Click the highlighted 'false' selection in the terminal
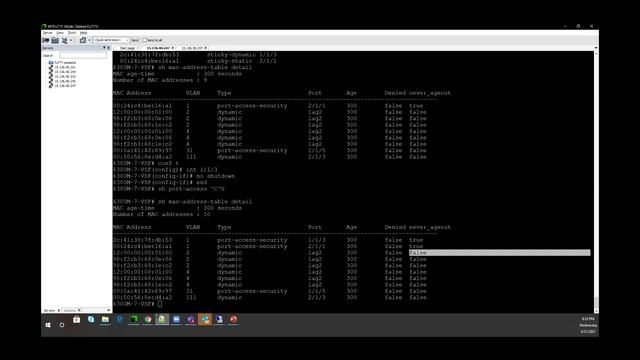Image resolution: width=640 pixels, height=360 pixels. click(500, 253)
